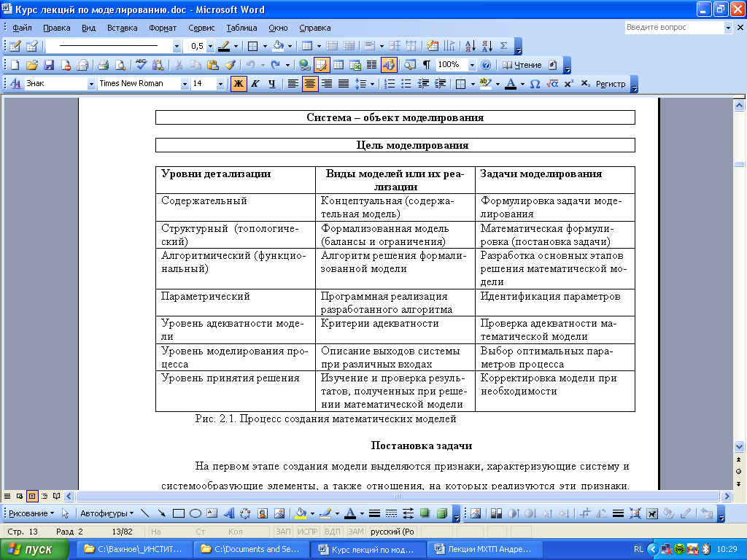Open the Справка menu

coord(315,28)
